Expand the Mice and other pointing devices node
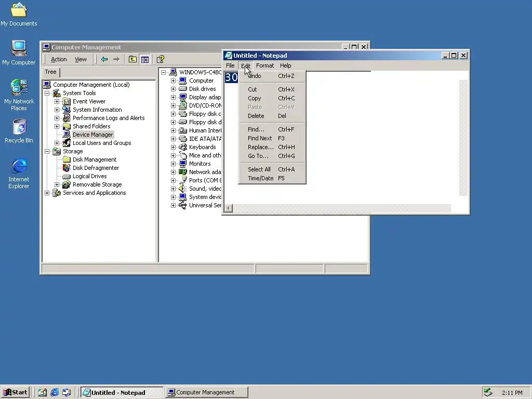The height and width of the screenshot is (399, 532). (174, 155)
